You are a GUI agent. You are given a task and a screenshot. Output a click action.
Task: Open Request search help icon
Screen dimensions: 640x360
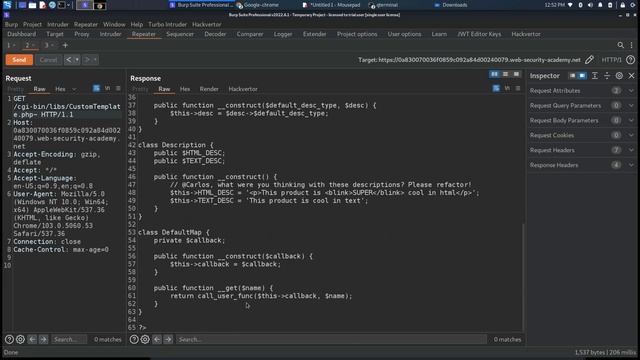tap(9, 339)
